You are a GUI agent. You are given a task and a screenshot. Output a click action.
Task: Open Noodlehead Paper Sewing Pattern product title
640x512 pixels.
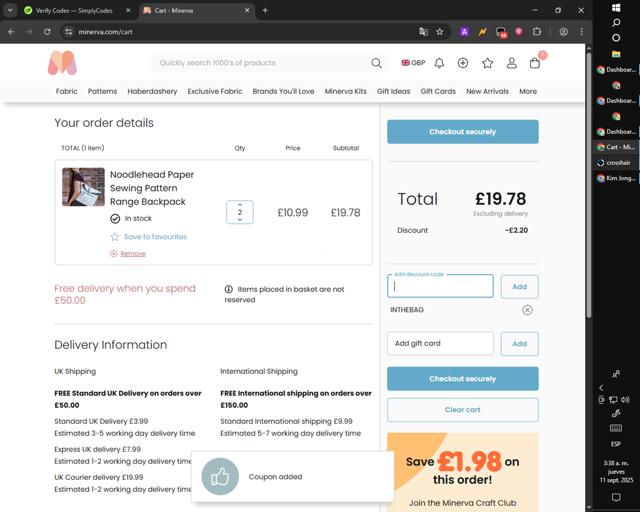[152, 188]
